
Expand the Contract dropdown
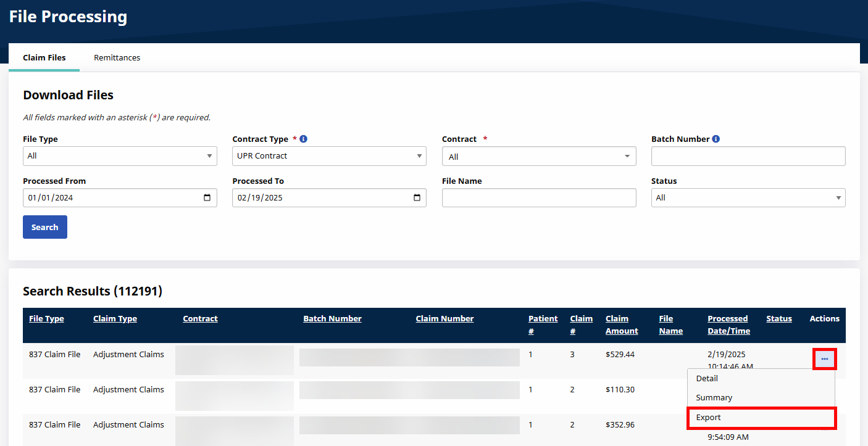coord(538,157)
